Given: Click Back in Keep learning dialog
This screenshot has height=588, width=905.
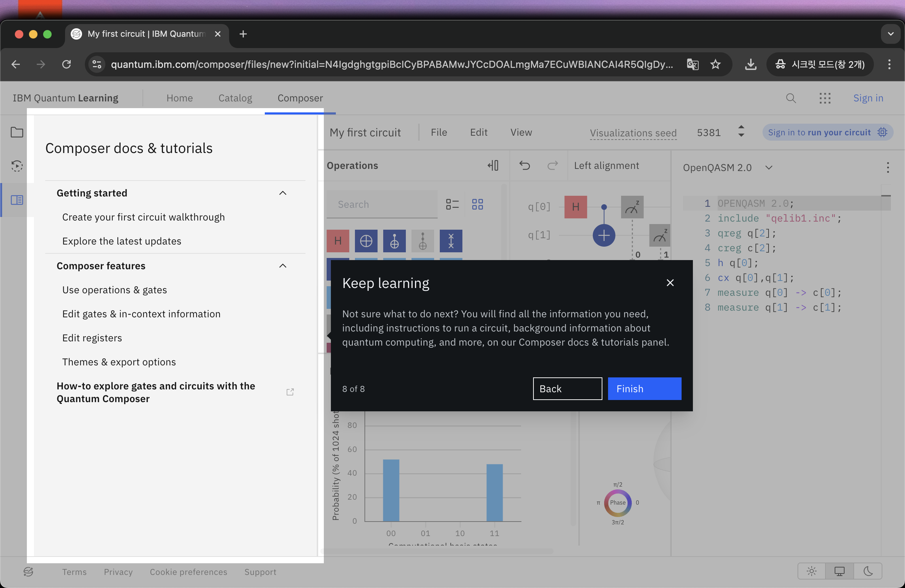Looking at the screenshot, I should [x=567, y=388].
